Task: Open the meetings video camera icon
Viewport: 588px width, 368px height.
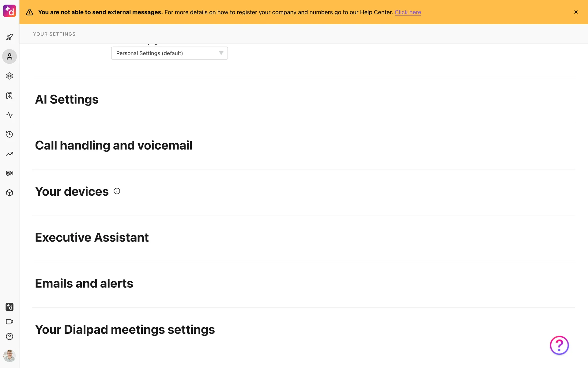Action: pyautogui.click(x=9, y=322)
